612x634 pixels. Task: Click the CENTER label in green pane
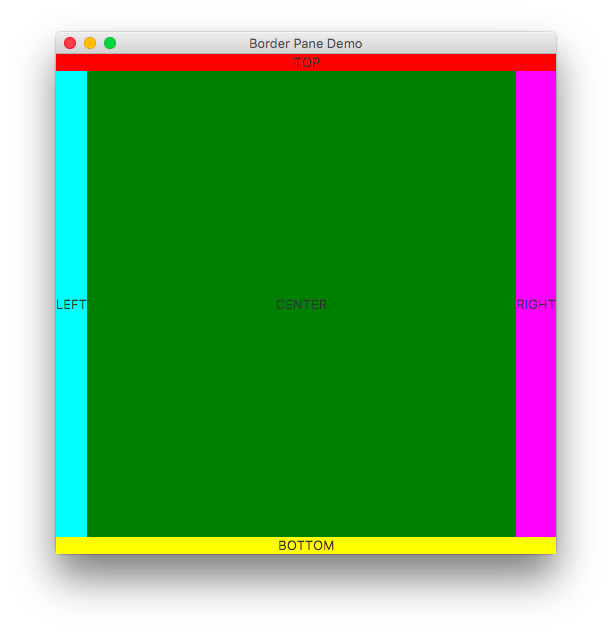(x=302, y=304)
